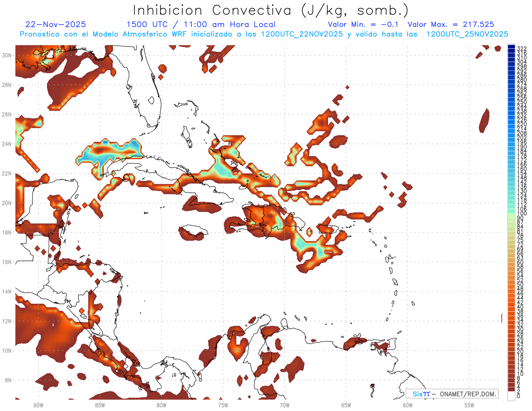Viewport: 532px width, 411px height.
Task: Click the 10N latitude label
Action: pos(8,350)
